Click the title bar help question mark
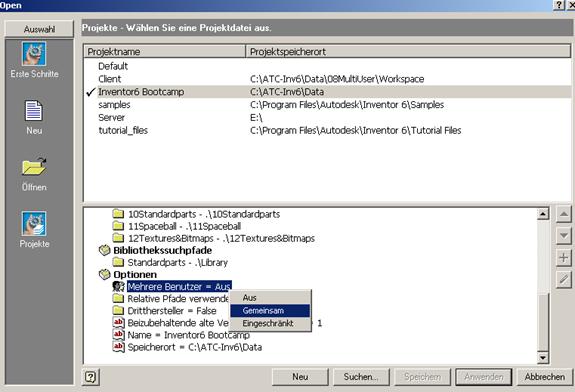The height and width of the screenshot is (392, 575). [x=558, y=5]
